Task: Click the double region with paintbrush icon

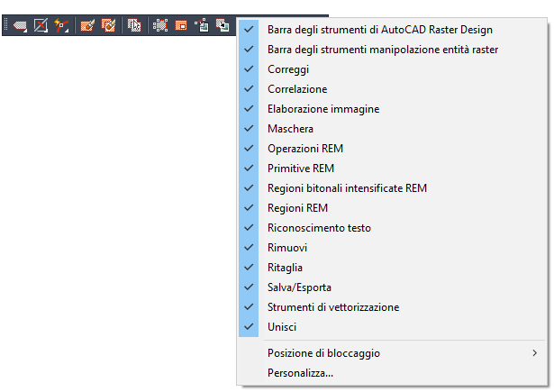Action: click(x=108, y=26)
